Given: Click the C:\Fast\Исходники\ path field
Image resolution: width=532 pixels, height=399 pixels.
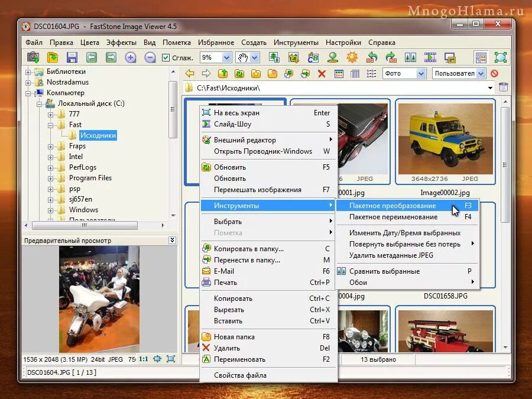Looking at the screenshot, I should 339,88.
